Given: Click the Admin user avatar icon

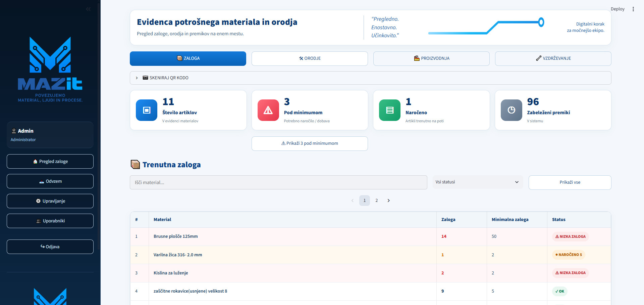Looking at the screenshot, I should point(14,131).
